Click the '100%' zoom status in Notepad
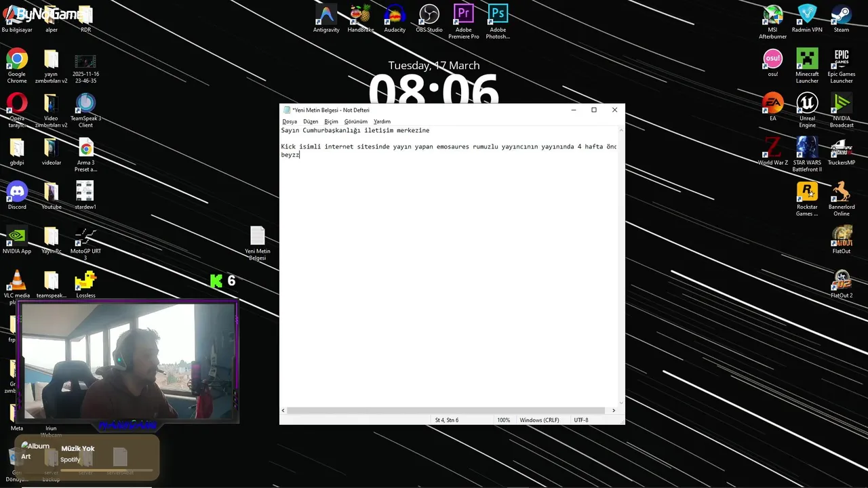Viewport: 868px width, 488px height. point(503,420)
